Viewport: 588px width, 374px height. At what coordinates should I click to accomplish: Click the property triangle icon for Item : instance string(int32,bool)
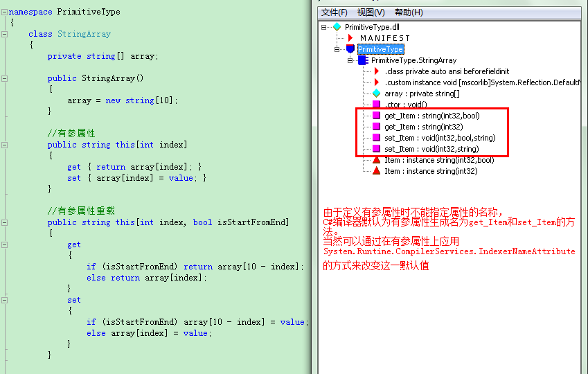[x=377, y=160]
